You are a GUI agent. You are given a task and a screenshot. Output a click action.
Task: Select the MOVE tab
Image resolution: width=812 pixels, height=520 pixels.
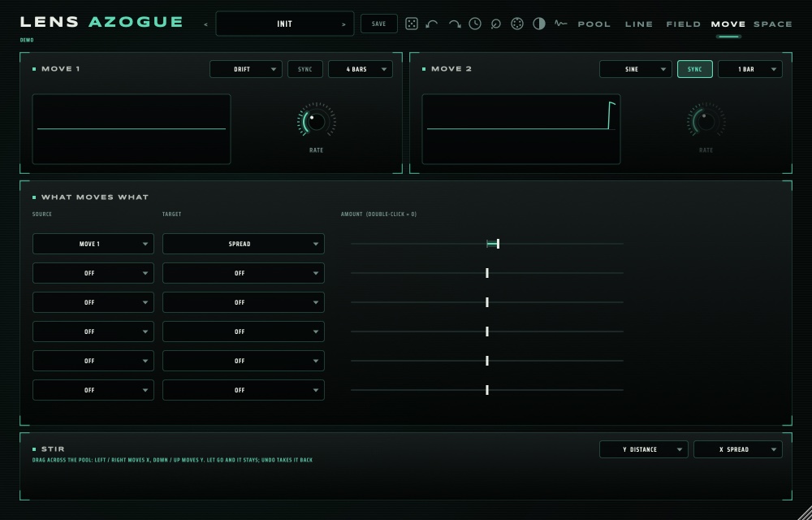tap(728, 24)
